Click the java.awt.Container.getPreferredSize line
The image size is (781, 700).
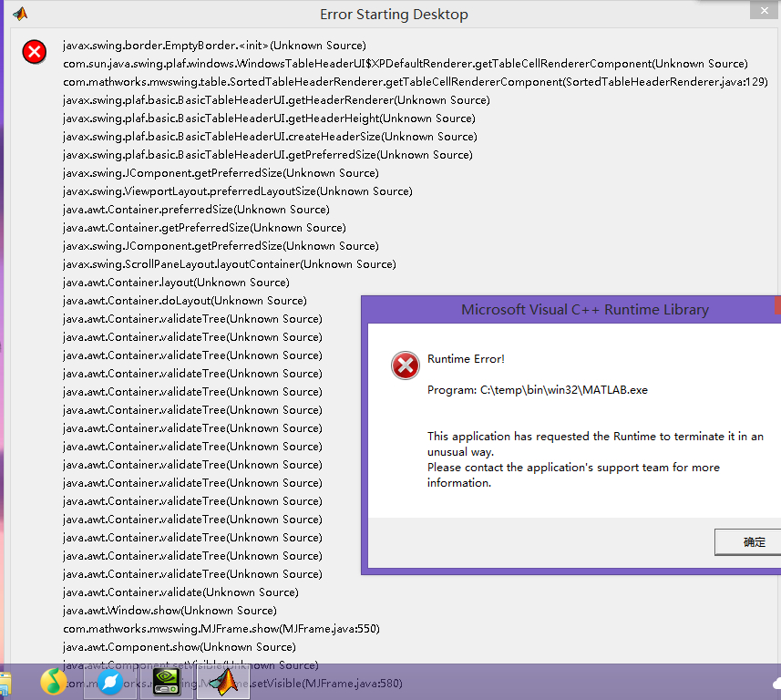point(204,228)
